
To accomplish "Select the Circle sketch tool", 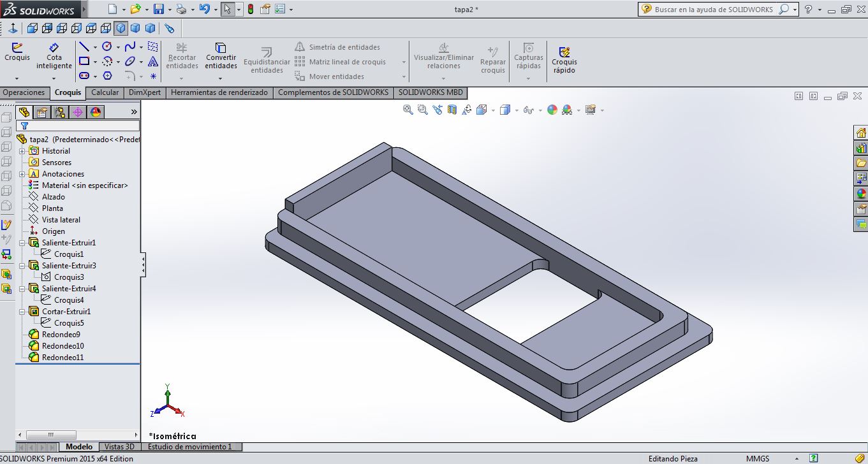I will tap(107, 47).
